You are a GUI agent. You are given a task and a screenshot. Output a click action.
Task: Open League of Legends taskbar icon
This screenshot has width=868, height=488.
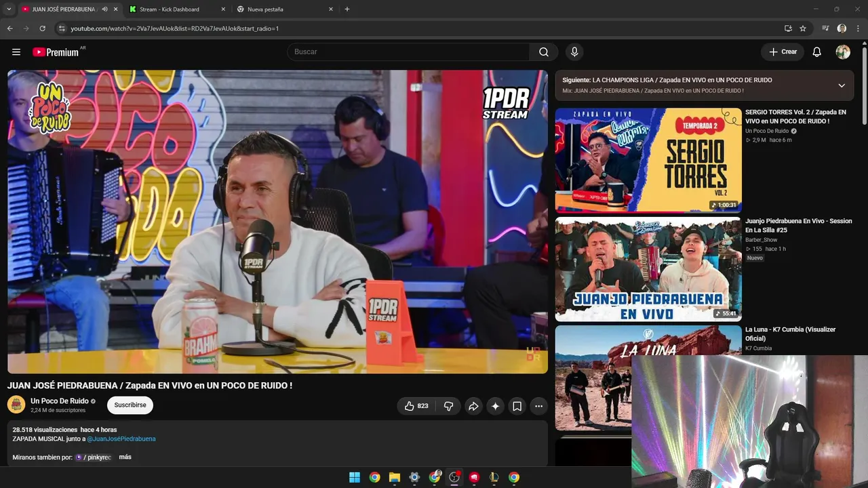click(494, 477)
